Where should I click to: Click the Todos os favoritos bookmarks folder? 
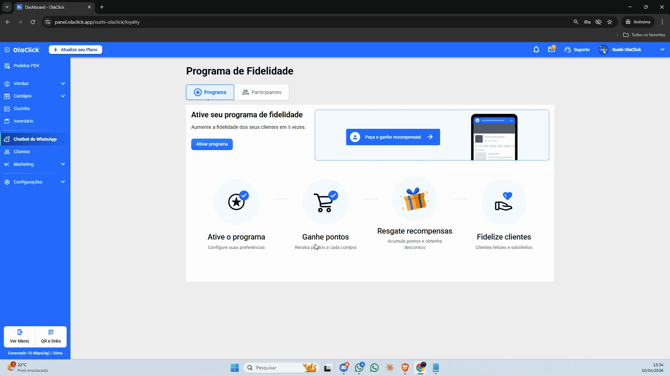[644, 35]
